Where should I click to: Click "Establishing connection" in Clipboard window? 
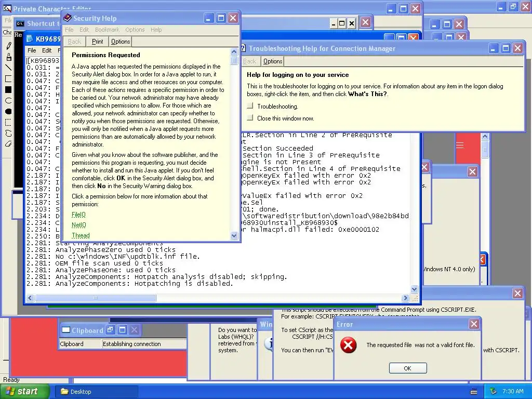point(131,344)
